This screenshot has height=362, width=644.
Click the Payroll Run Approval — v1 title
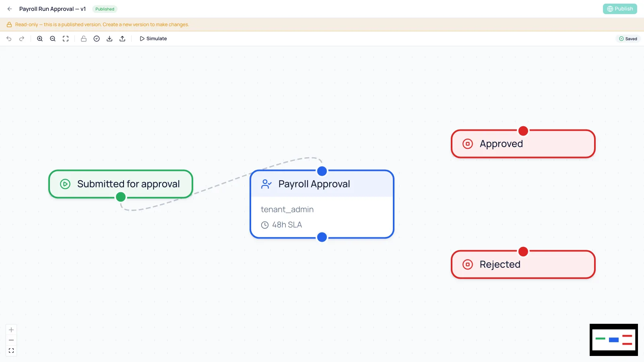click(52, 9)
